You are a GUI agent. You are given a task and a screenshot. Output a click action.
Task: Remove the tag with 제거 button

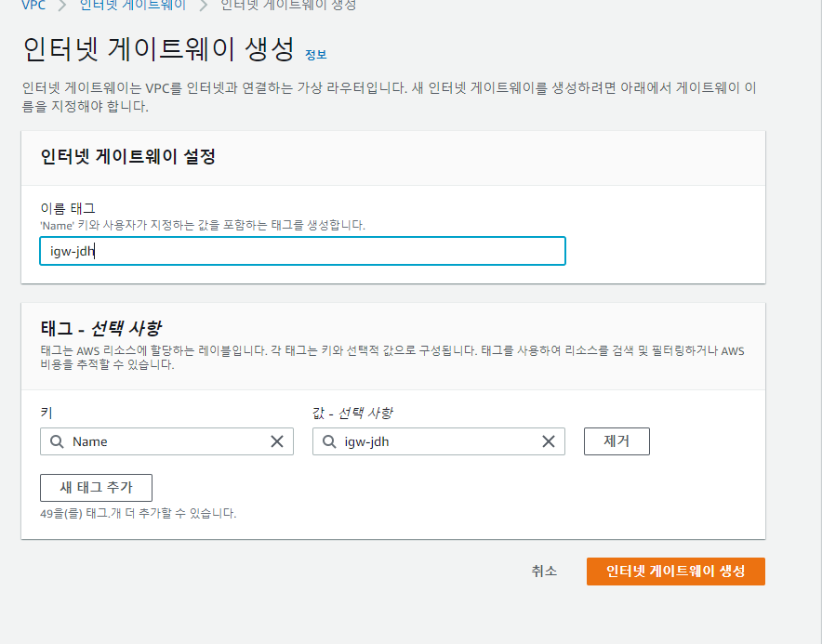click(x=616, y=441)
